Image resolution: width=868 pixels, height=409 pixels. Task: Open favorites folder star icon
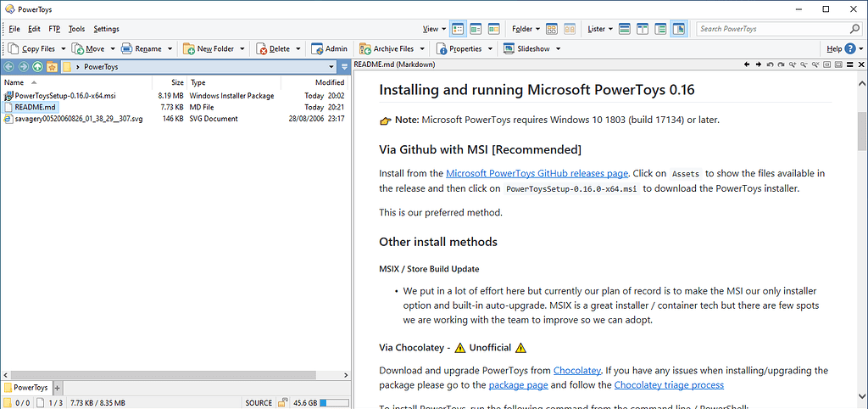pyautogui.click(x=52, y=67)
